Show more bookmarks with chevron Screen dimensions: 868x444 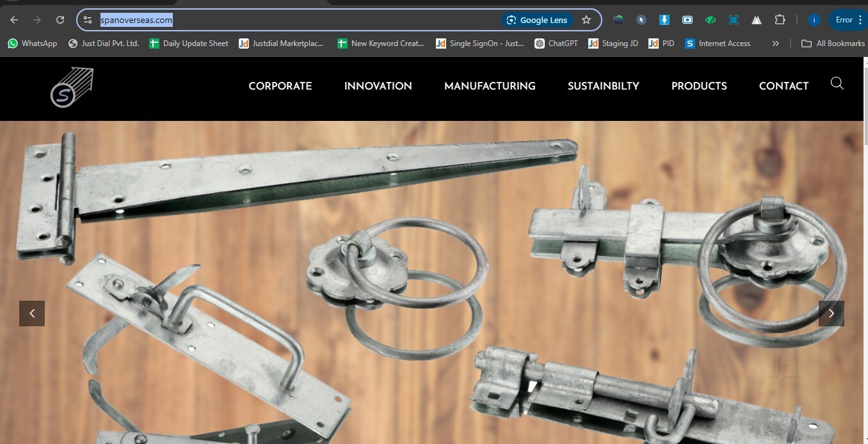click(775, 44)
